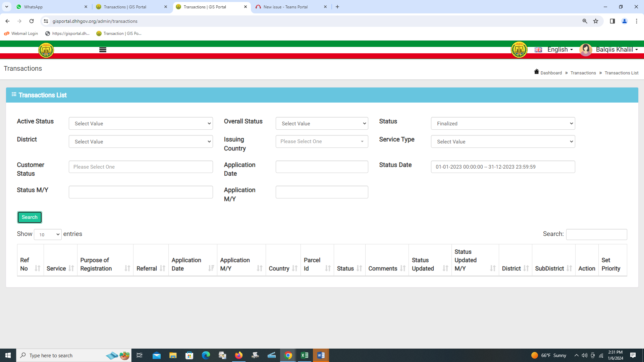644x362 pixels.
Task: Click the UK flag language icon
Action: tap(538, 50)
